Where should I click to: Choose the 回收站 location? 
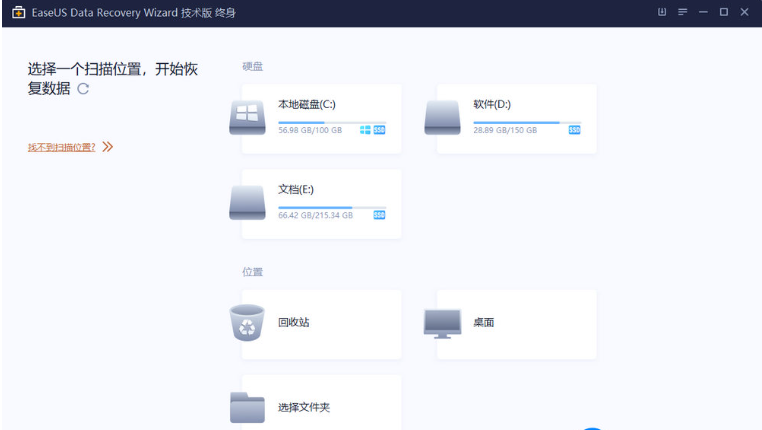click(x=322, y=325)
